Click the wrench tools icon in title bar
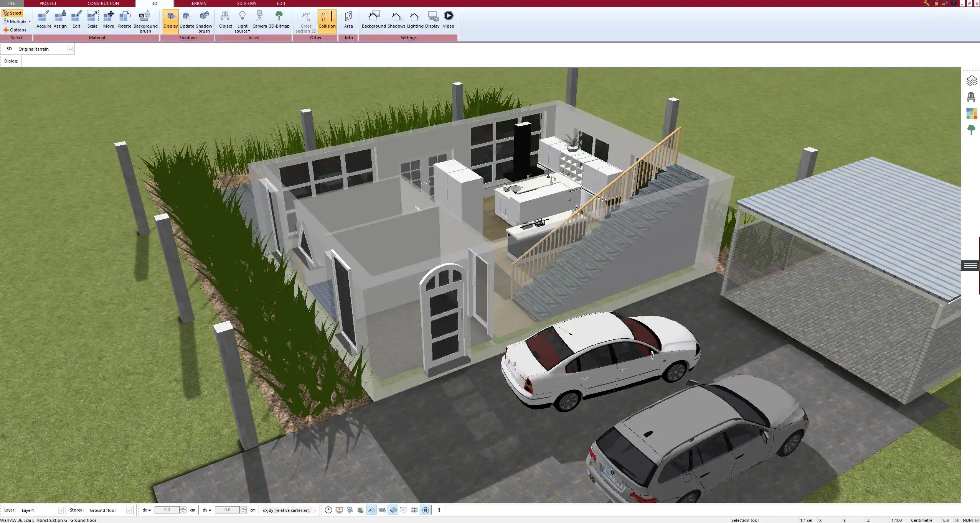This screenshot has height=523, width=980. click(926, 3)
